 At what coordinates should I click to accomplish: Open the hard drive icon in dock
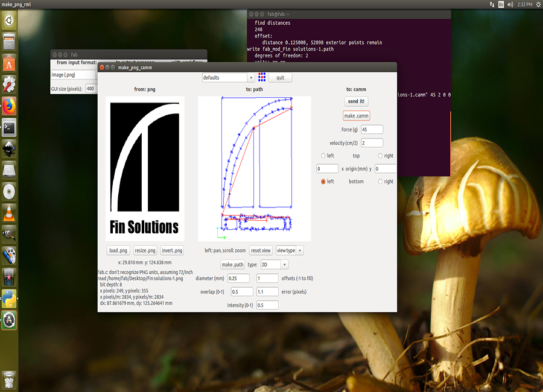(9, 170)
